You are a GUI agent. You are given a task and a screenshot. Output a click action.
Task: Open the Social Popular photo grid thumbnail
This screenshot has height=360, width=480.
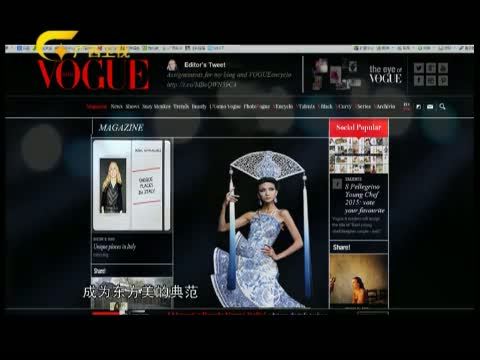click(359, 155)
